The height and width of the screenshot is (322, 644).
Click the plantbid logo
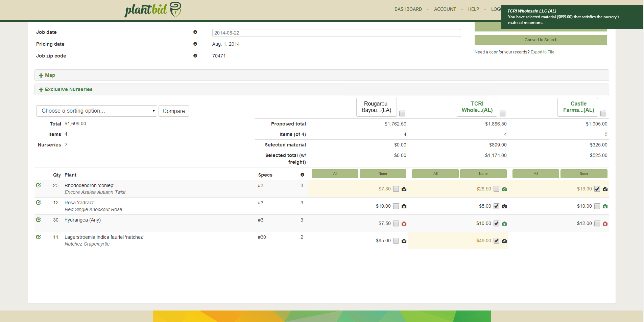point(153,9)
